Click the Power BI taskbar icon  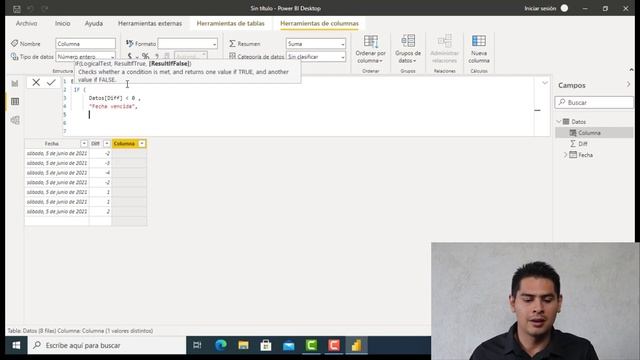pyautogui.click(x=356, y=345)
